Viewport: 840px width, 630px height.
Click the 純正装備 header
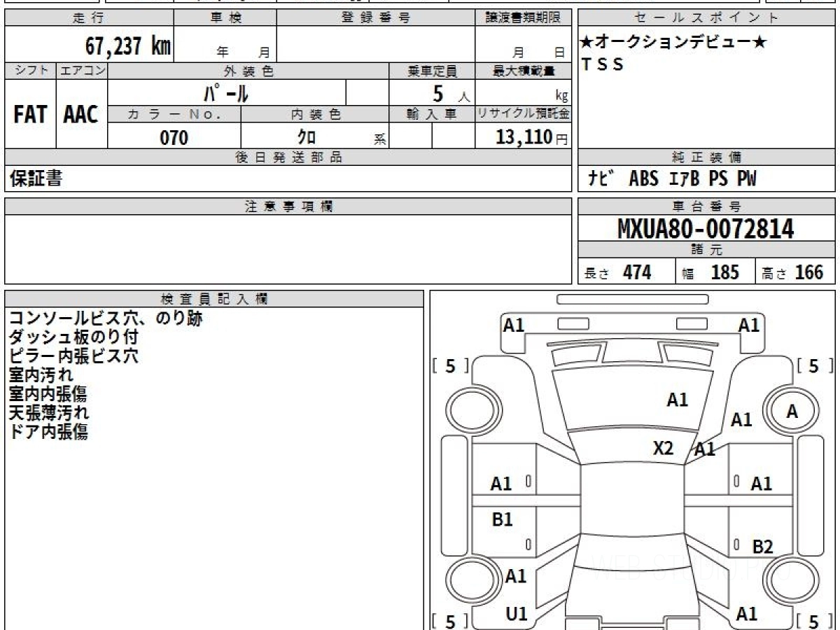pos(707,157)
